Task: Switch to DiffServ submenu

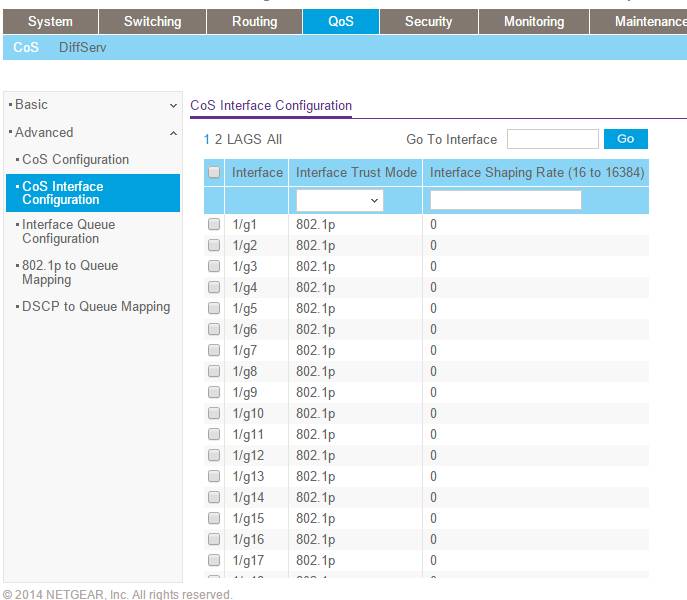Action: tap(82, 47)
